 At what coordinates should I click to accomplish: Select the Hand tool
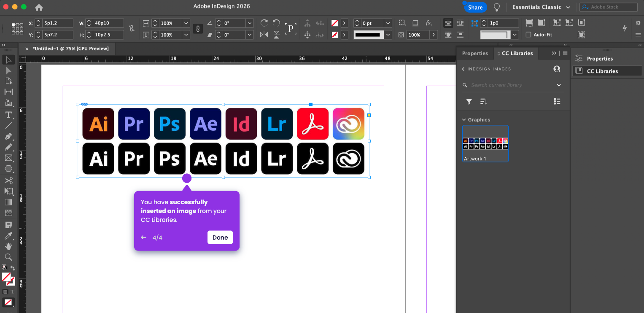click(8, 246)
